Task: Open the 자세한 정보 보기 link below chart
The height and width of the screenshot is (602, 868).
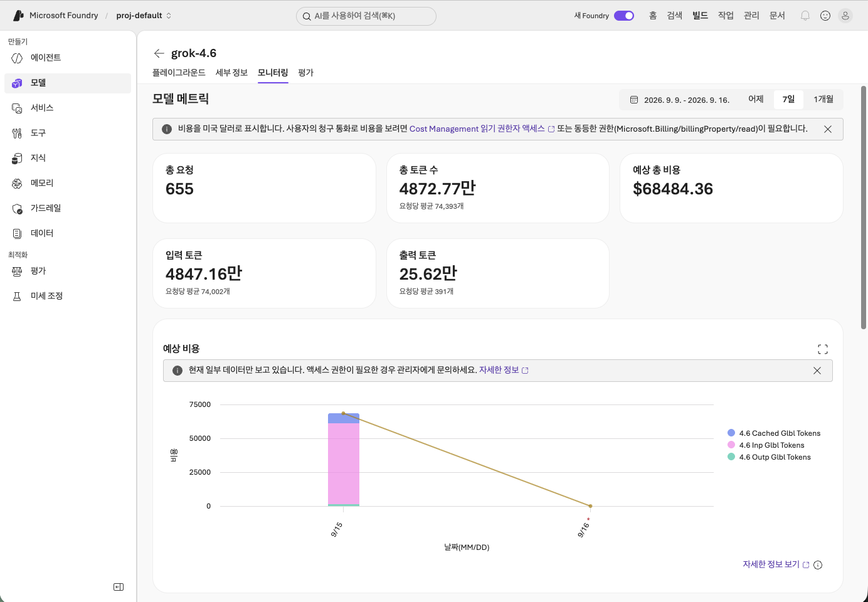Action: pyautogui.click(x=776, y=565)
